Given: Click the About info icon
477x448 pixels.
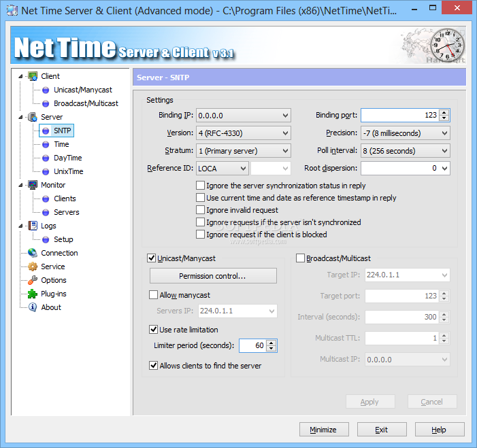Looking at the screenshot, I should (33, 307).
